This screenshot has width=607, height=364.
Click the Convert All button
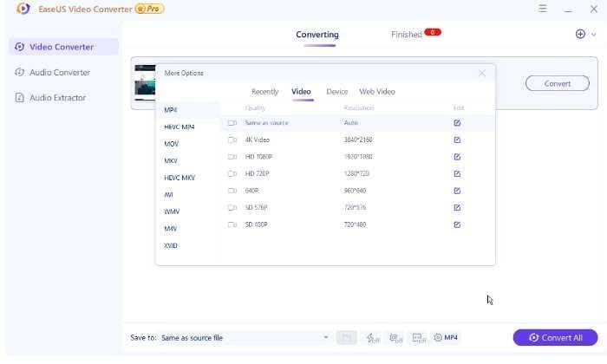pos(555,338)
